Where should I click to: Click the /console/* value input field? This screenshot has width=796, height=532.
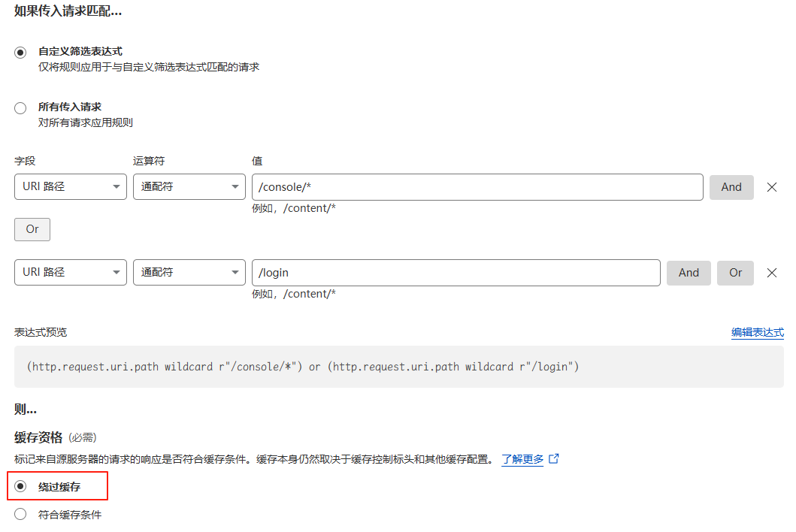477,187
